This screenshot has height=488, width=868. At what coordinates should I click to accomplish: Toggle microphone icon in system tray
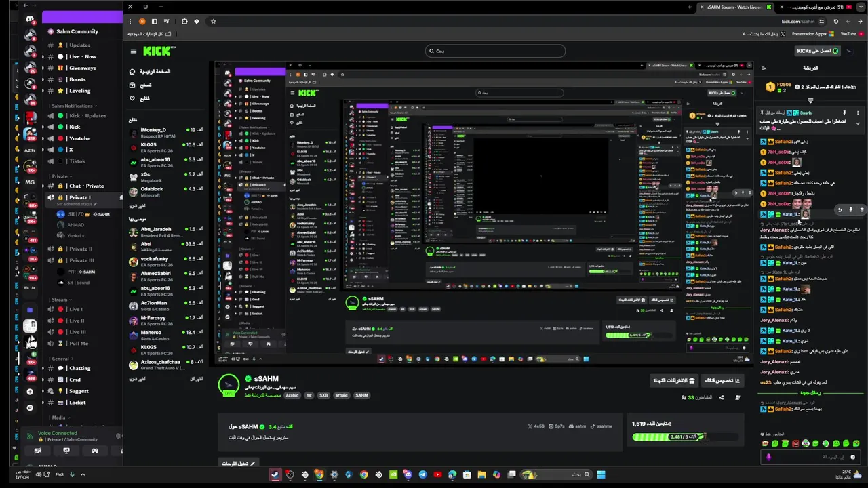point(72,474)
